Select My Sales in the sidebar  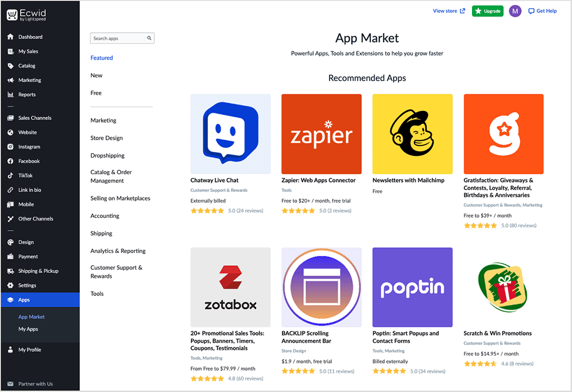25,51
